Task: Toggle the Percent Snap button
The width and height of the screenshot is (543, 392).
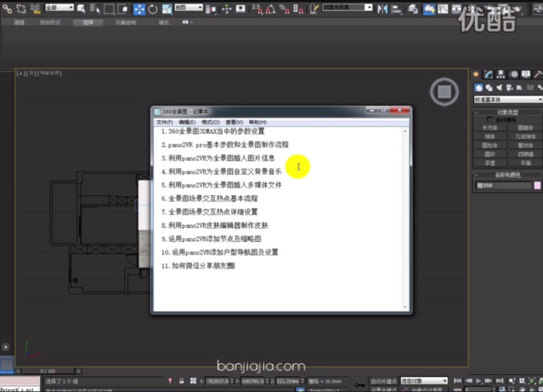Action: click(284, 9)
